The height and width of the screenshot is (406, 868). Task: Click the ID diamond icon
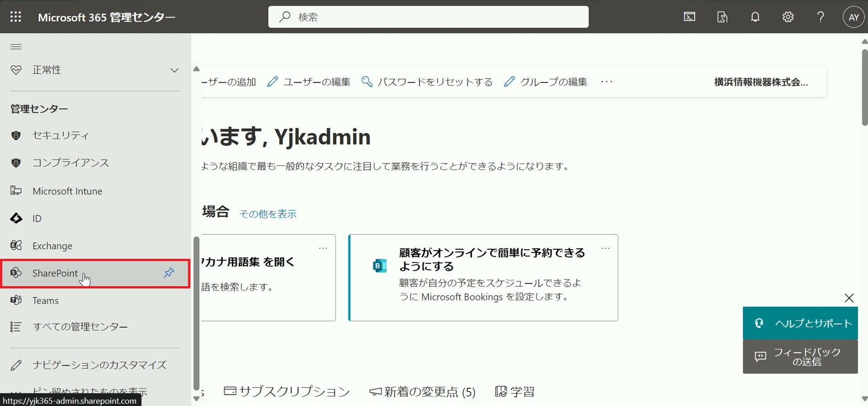16,219
